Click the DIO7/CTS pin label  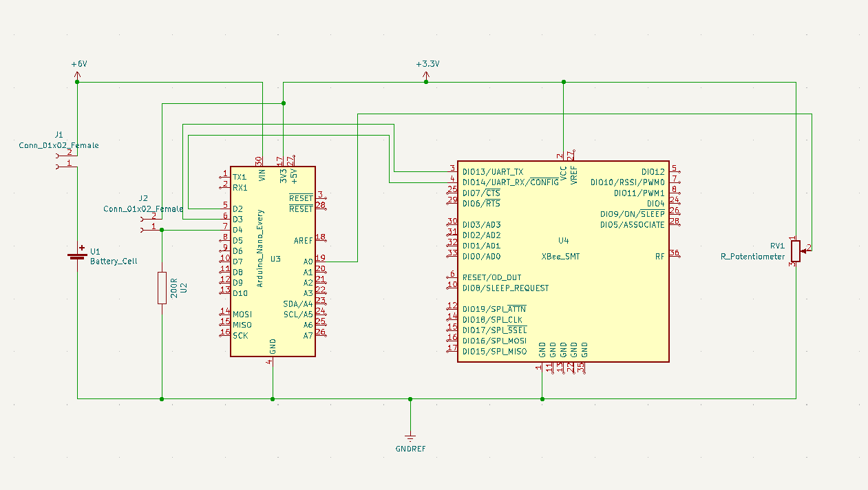coord(481,193)
